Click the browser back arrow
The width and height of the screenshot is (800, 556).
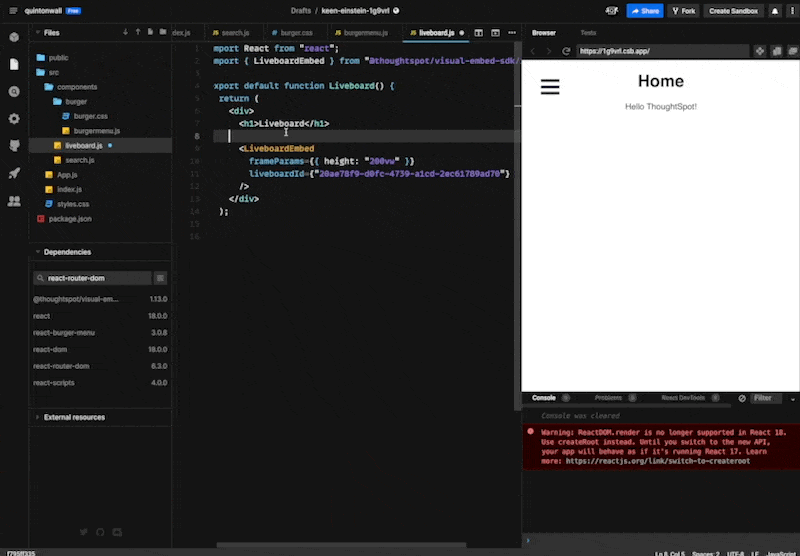click(x=533, y=51)
